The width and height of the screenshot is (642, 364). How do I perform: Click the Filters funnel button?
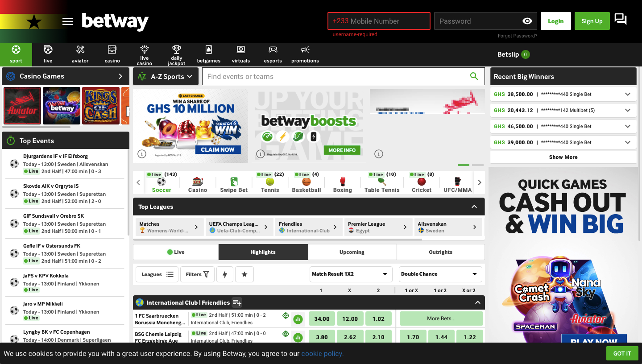point(197,274)
